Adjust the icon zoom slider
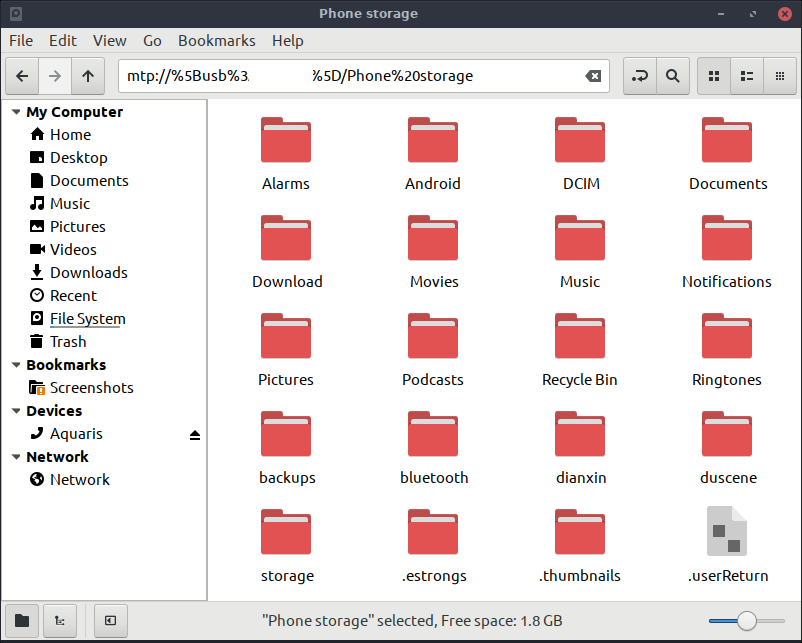The width and height of the screenshot is (802, 643). tap(746, 621)
